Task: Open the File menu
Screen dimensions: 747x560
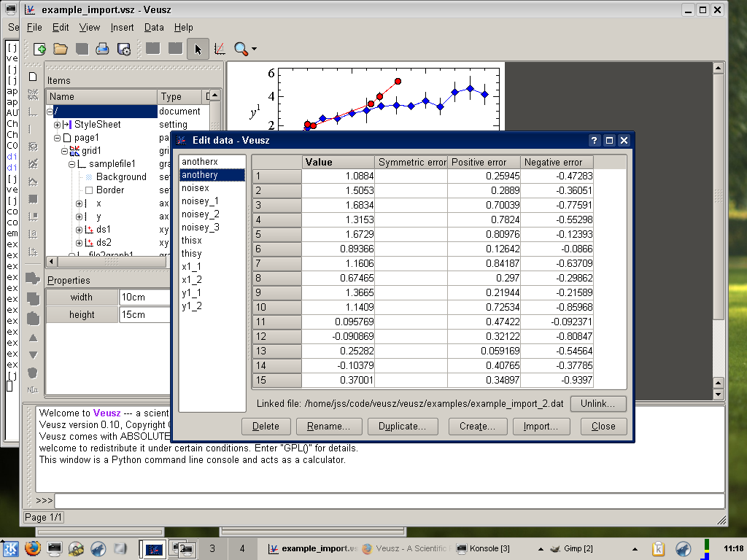Action: click(x=34, y=28)
